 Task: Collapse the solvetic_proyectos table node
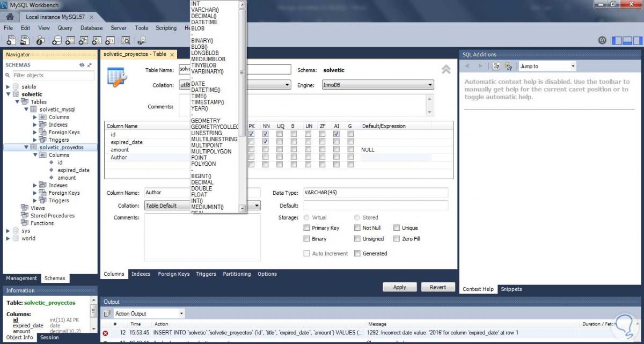pos(26,147)
